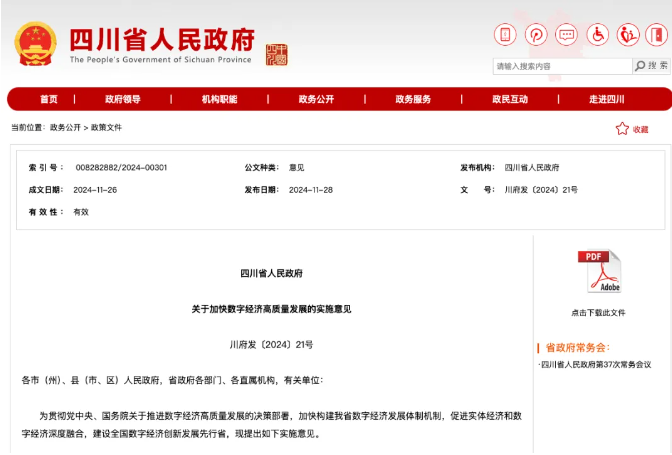672x455 pixels.
Task: Click the door login icon
Action: pyautogui.click(x=657, y=35)
